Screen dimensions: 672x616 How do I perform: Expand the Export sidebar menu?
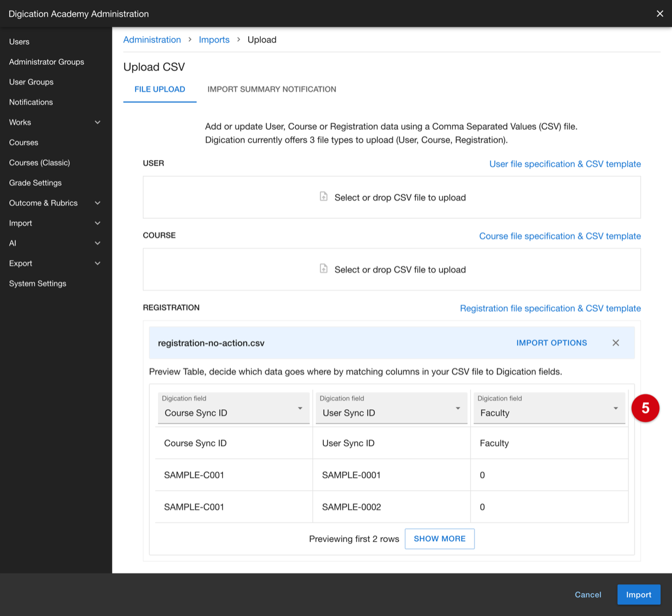pos(97,263)
